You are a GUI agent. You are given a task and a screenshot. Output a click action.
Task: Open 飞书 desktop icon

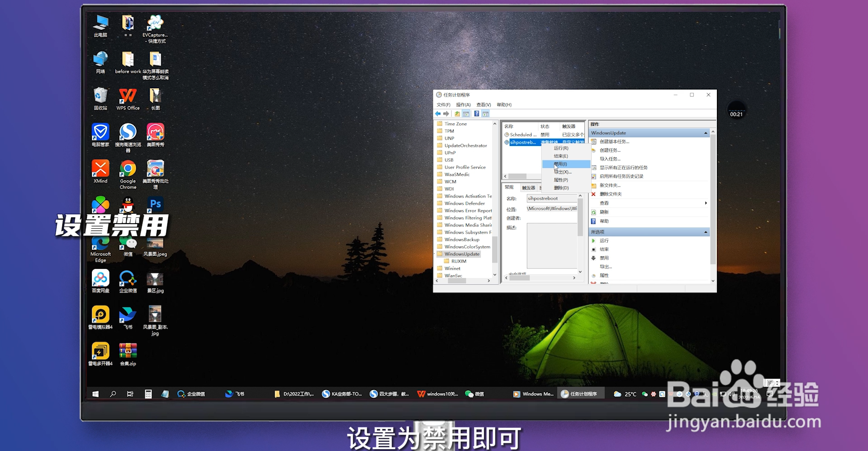128,318
